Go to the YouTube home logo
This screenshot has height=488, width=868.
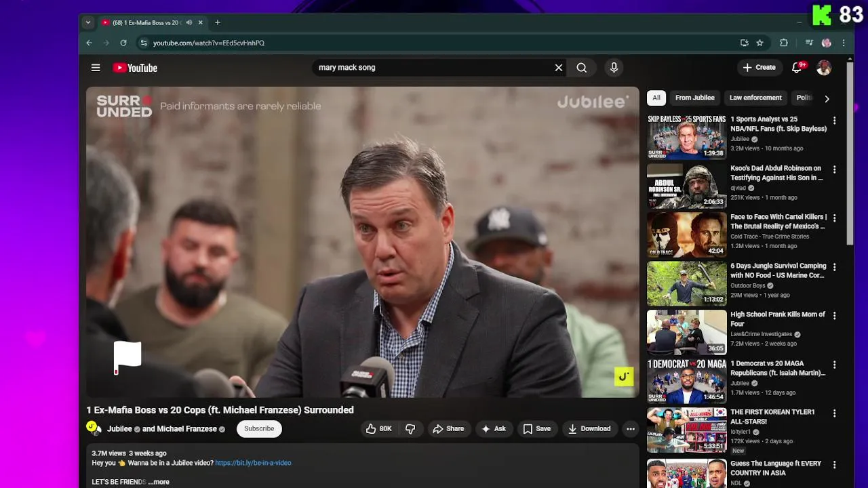click(x=135, y=68)
